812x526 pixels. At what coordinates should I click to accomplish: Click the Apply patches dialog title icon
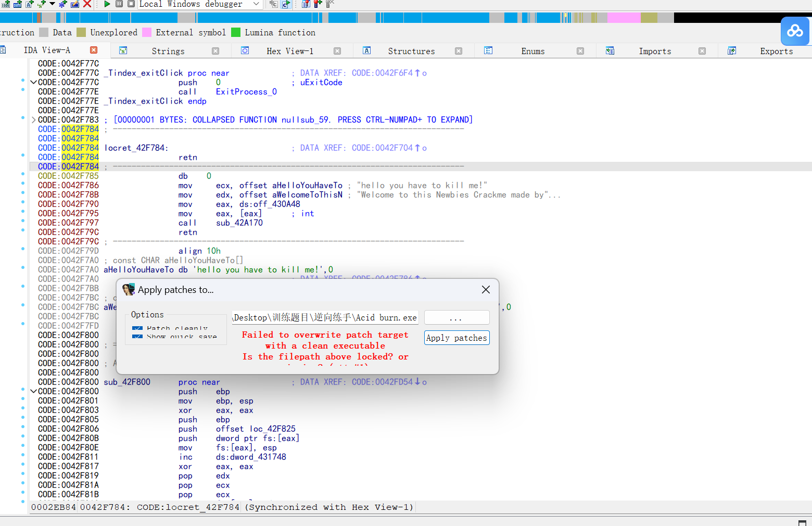(129, 290)
